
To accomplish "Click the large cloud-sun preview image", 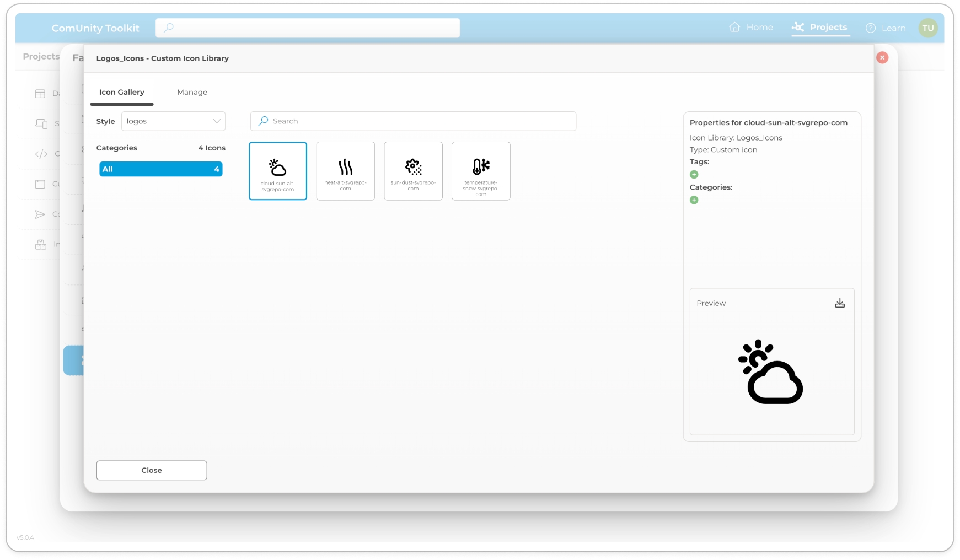I will [x=771, y=372].
